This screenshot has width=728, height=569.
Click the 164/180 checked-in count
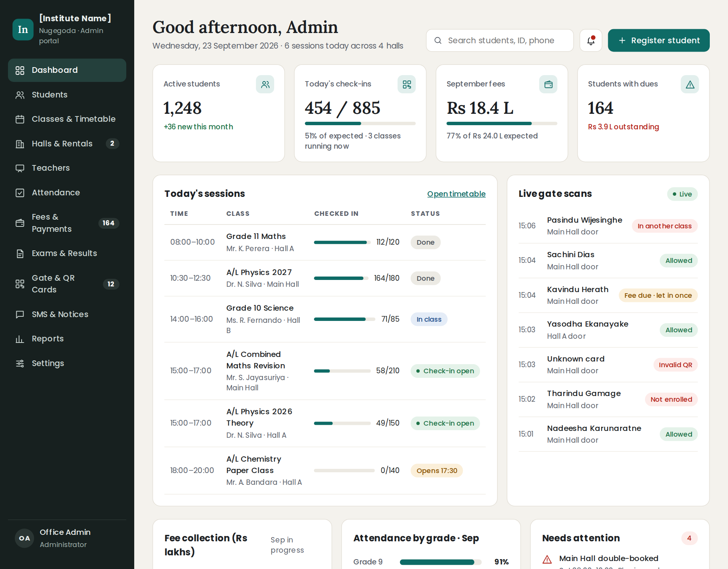click(x=386, y=278)
